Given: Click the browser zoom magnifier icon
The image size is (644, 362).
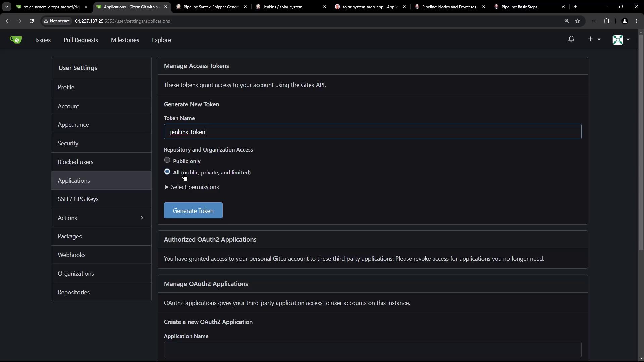Looking at the screenshot, I should point(567,21).
